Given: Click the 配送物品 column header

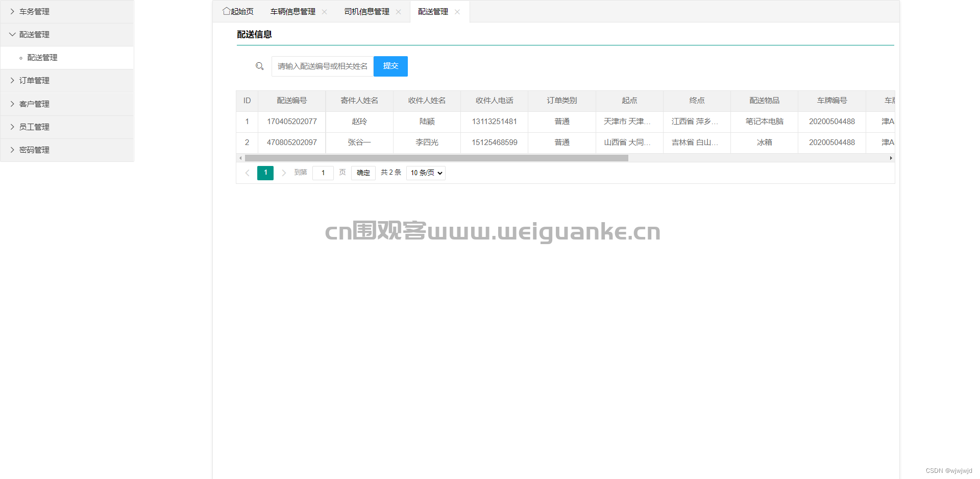Looking at the screenshot, I should click(765, 101).
